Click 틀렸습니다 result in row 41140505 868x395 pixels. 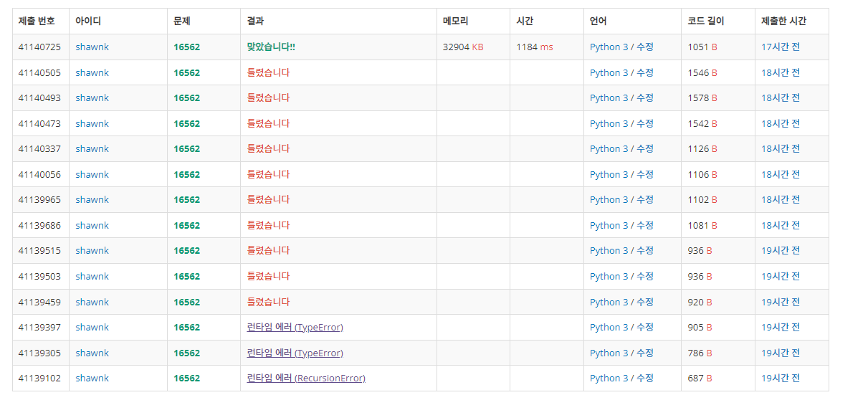[x=268, y=72]
